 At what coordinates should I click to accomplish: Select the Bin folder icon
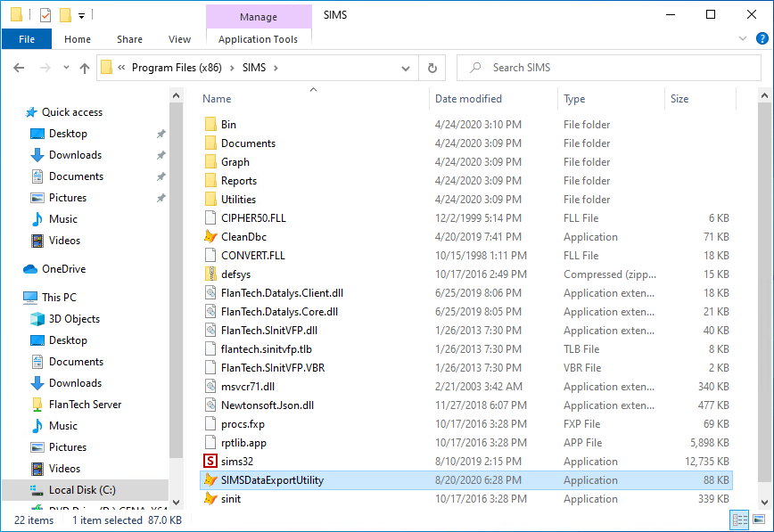point(210,124)
